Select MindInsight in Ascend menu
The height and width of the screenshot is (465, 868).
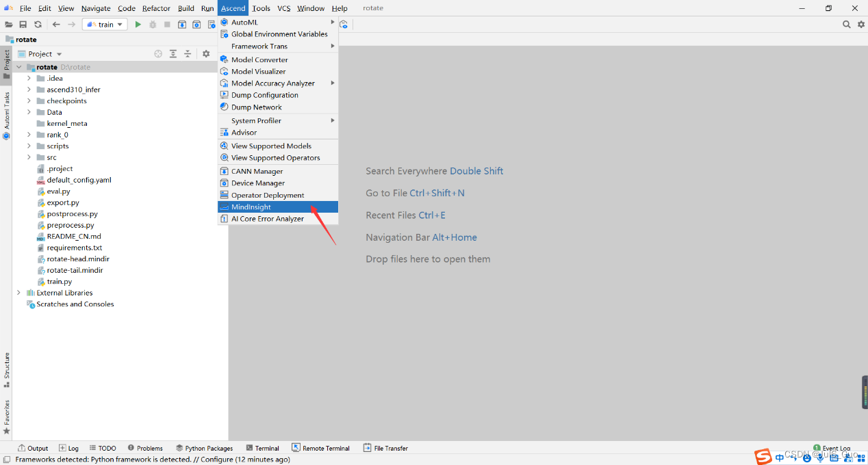point(278,207)
